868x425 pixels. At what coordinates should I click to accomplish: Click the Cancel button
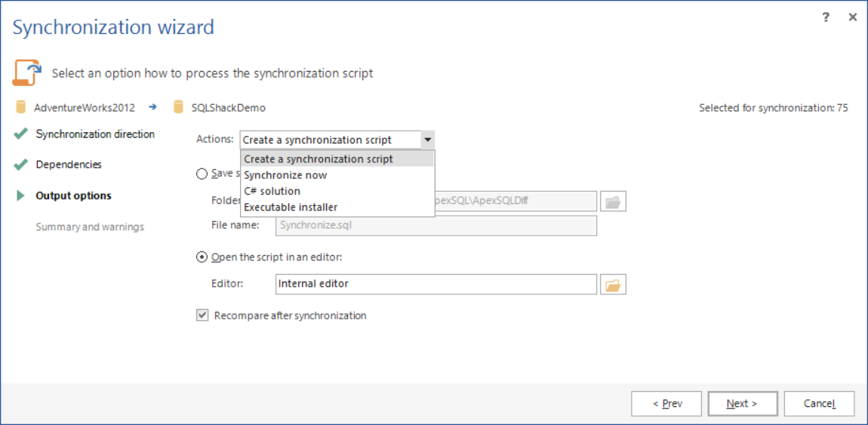[819, 404]
